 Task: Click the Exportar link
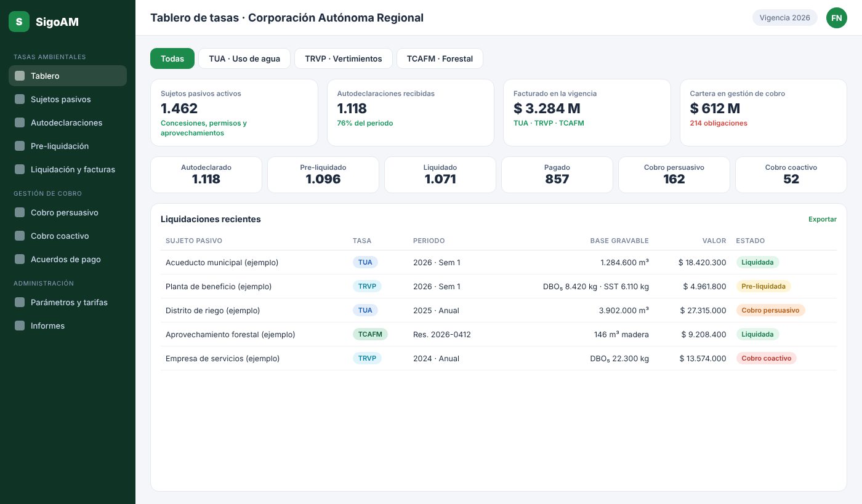tap(823, 219)
